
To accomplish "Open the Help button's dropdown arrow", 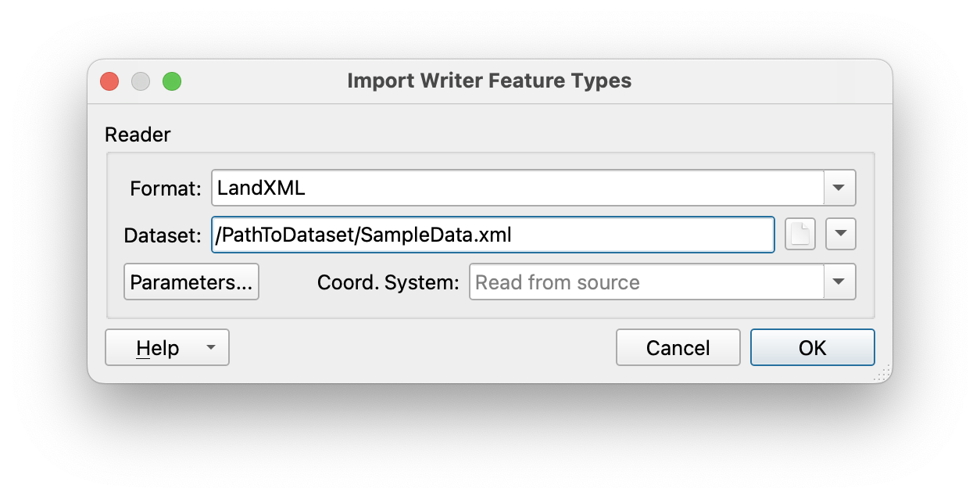I will pyautogui.click(x=210, y=347).
